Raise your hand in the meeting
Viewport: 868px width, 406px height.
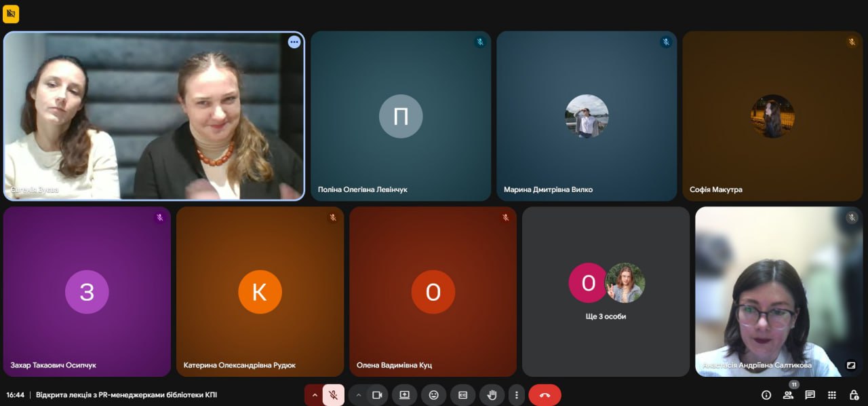coord(492,395)
